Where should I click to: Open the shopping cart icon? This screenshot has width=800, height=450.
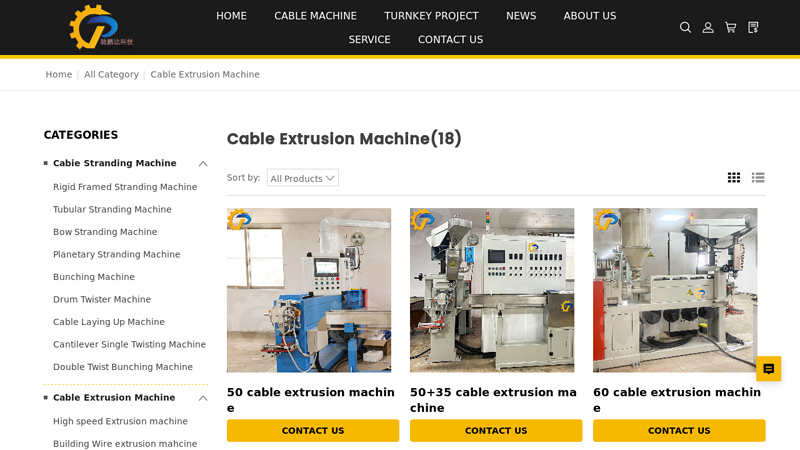[x=731, y=28]
